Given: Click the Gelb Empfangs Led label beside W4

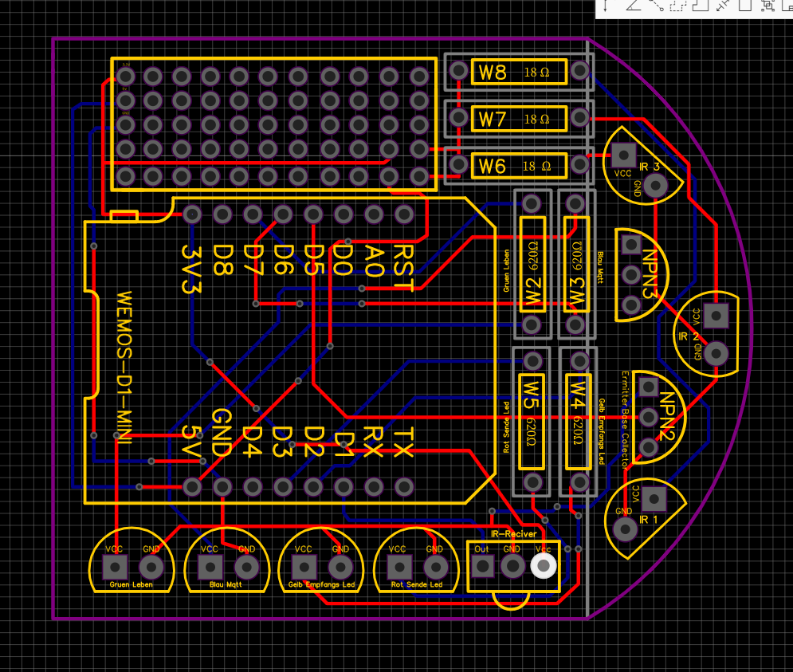Looking at the screenshot, I should click(x=601, y=431).
